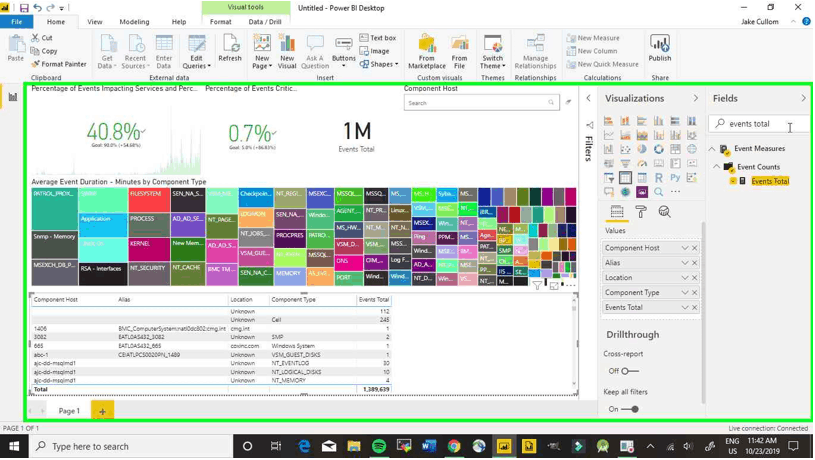Image resolution: width=815 pixels, height=460 pixels.
Task: Click the Refresh ribbon button
Action: 230,48
